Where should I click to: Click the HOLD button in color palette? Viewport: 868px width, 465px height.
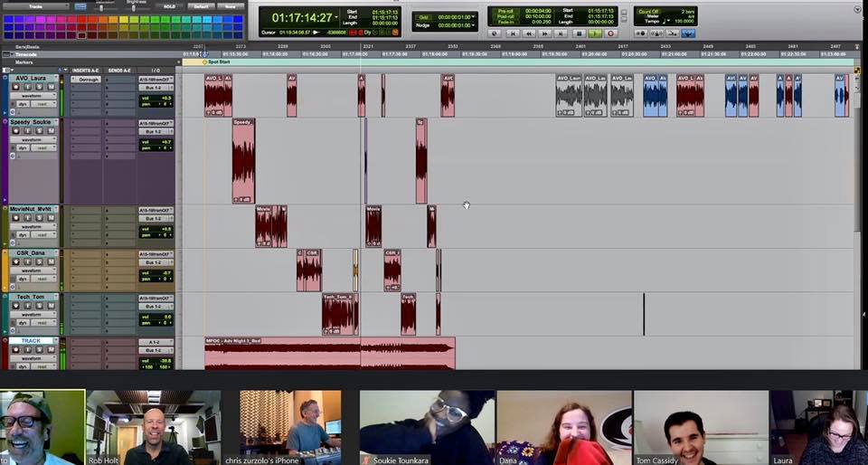(x=169, y=6)
